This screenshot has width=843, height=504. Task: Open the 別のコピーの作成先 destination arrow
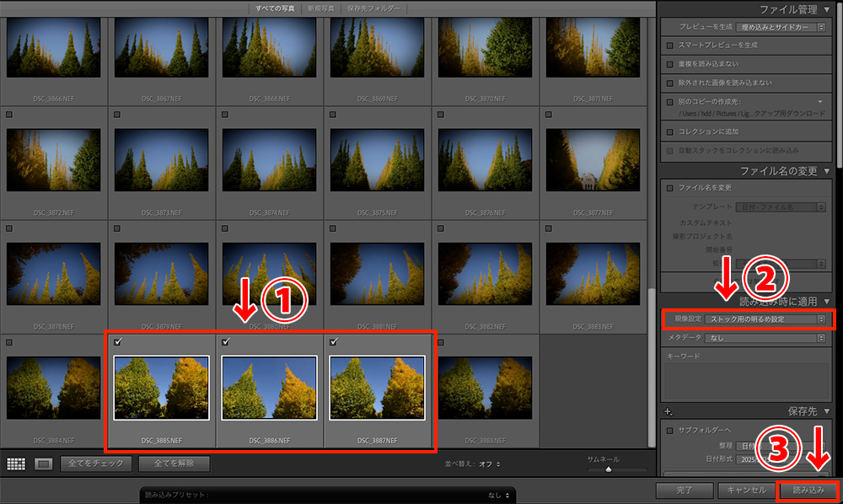click(x=819, y=101)
